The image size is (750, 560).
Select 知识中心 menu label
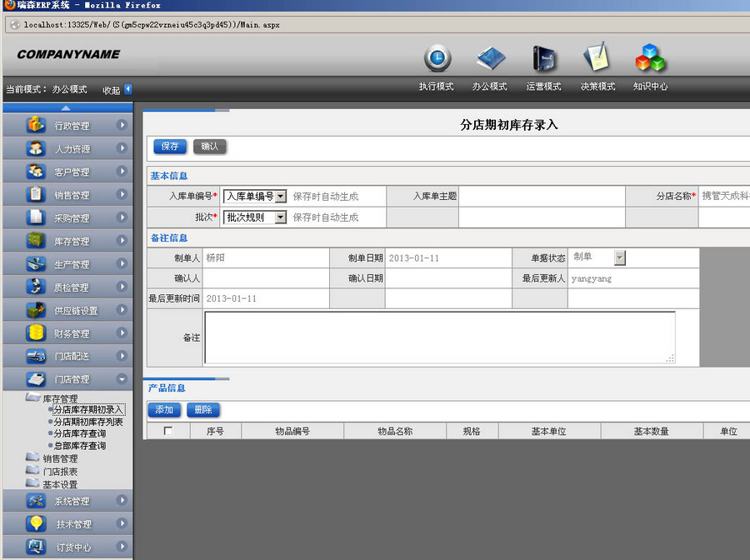[x=651, y=87]
